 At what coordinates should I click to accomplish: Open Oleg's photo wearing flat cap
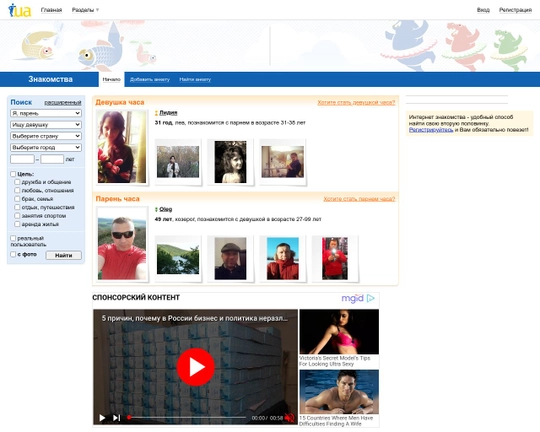(230, 258)
